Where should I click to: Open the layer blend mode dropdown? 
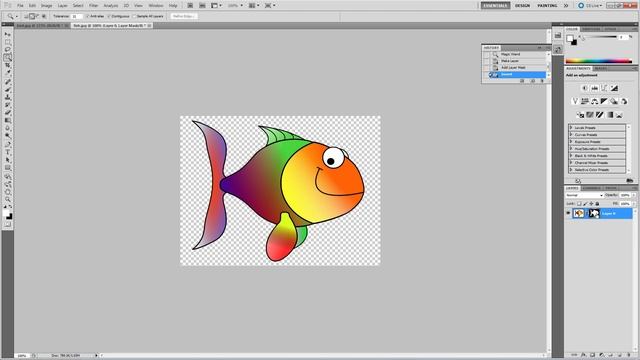(x=584, y=195)
